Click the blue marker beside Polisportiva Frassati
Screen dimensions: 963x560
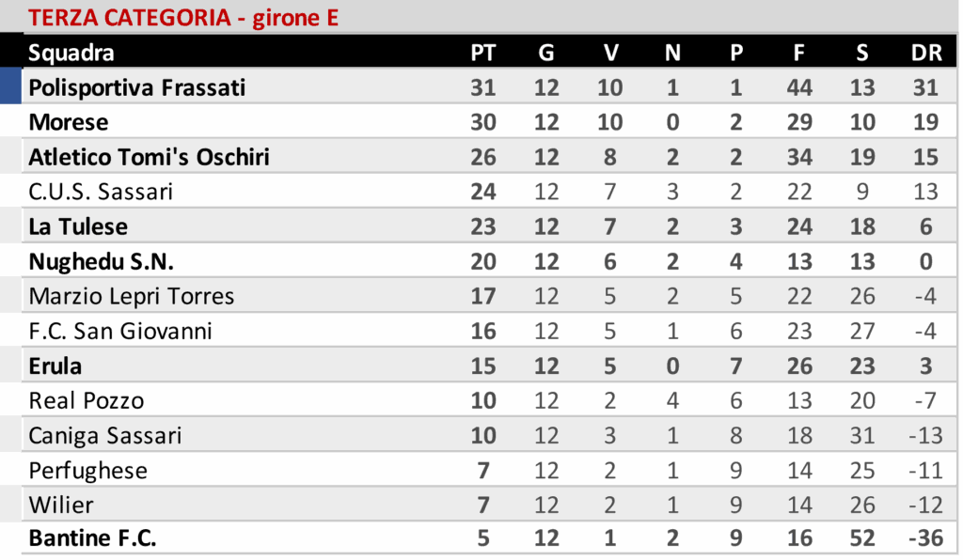(x=10, y=87)
